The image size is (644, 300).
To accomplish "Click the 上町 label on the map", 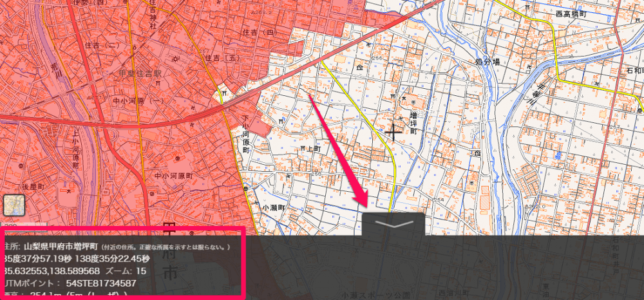I will point(314,149).
